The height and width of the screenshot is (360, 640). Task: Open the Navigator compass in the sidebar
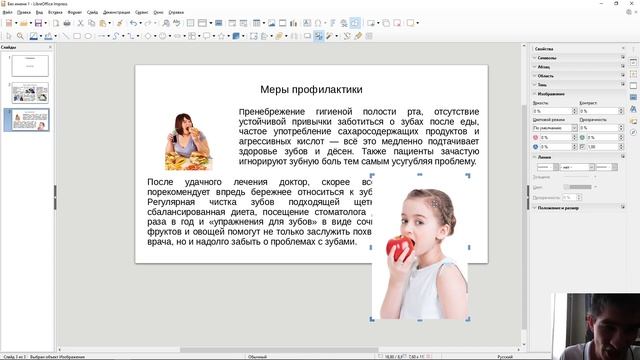[633, 132]
